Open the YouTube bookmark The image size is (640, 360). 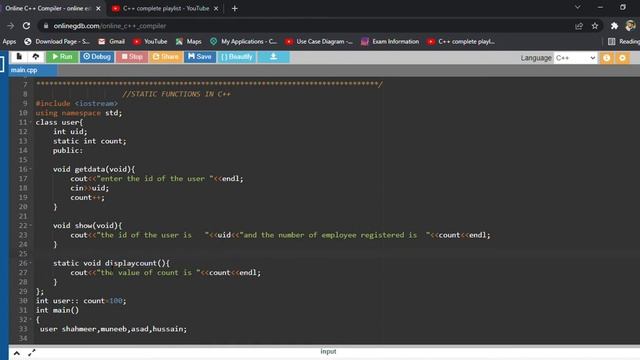tap(150, 42)
